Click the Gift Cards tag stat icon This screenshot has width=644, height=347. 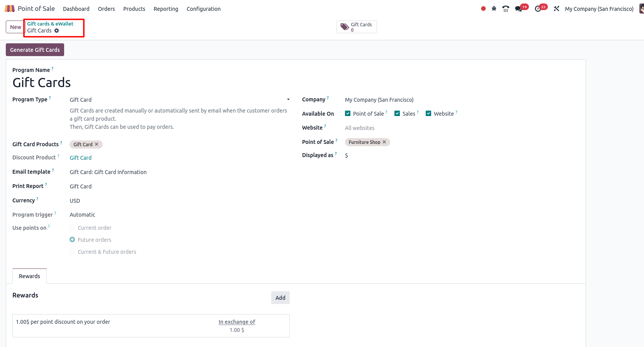(x=345, y=27)
